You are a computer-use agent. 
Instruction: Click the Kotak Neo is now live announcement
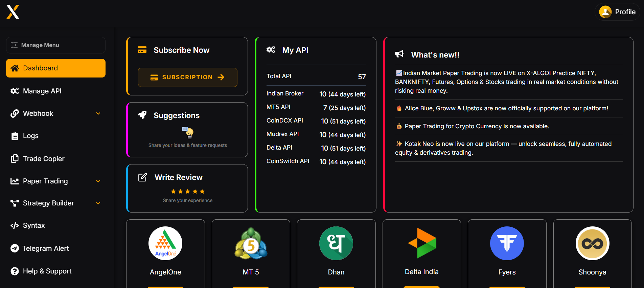coord(504,148)
